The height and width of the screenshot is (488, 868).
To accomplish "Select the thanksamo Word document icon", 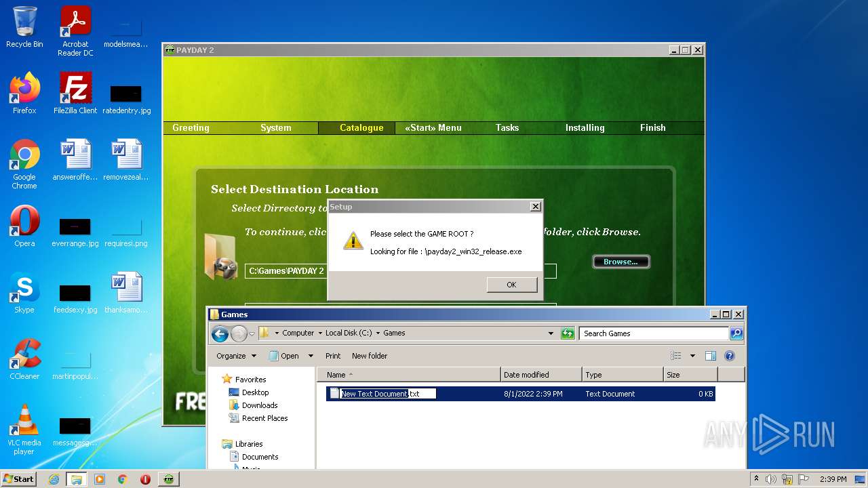I will point(126,292).
